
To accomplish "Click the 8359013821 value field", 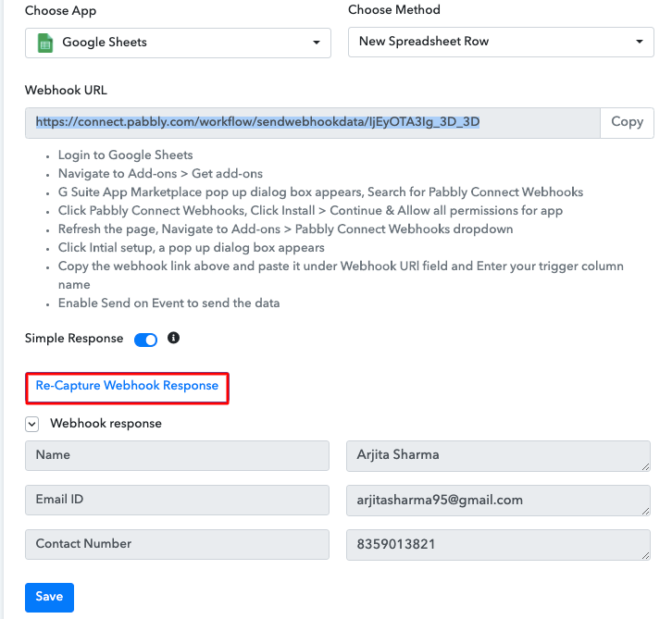I will [x=498, y=545].
